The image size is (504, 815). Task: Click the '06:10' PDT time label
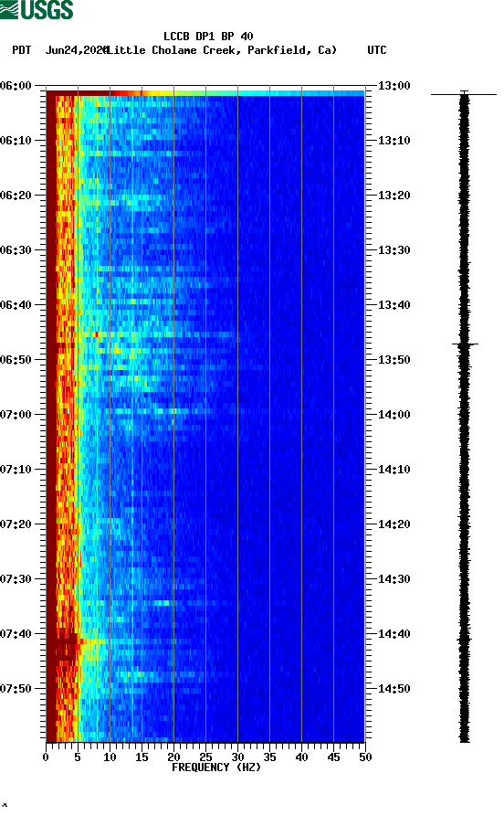16,141
